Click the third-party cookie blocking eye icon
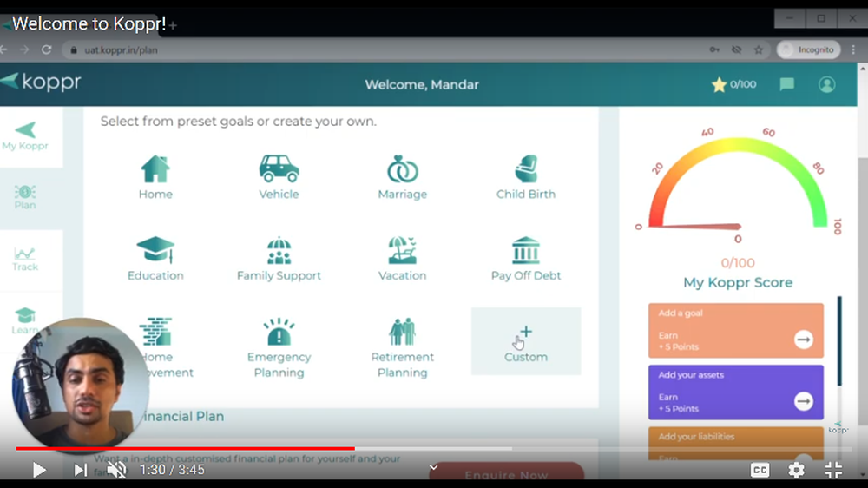The height and width of the screenshot is (488, 868). click(736, 49)
